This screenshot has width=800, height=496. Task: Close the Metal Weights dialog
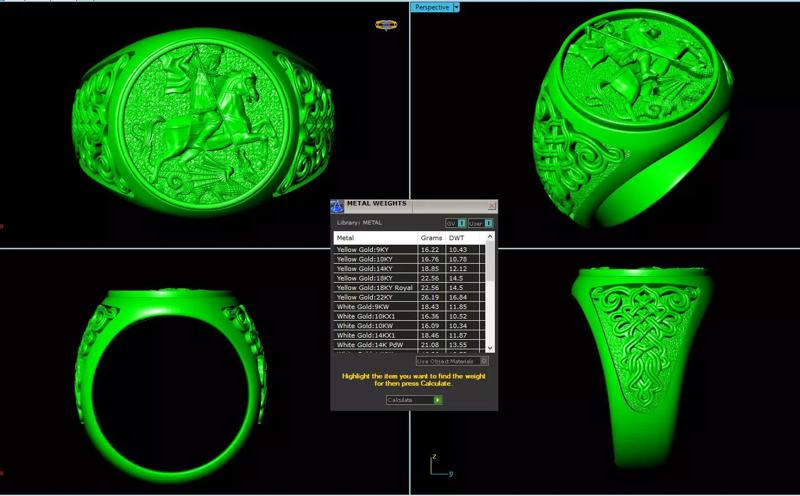(x=492, y=206)
